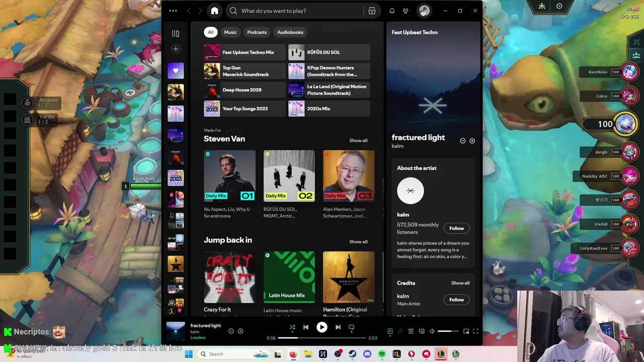
Task: Open Connect to a device icon
Action: click(x=422, y=331)
